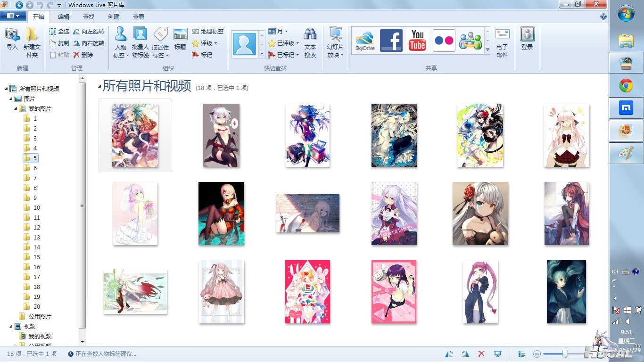Viewport: 644px width, 362px height.
Task: Select the 开始 tab
Action: click(x=39, y=17)
